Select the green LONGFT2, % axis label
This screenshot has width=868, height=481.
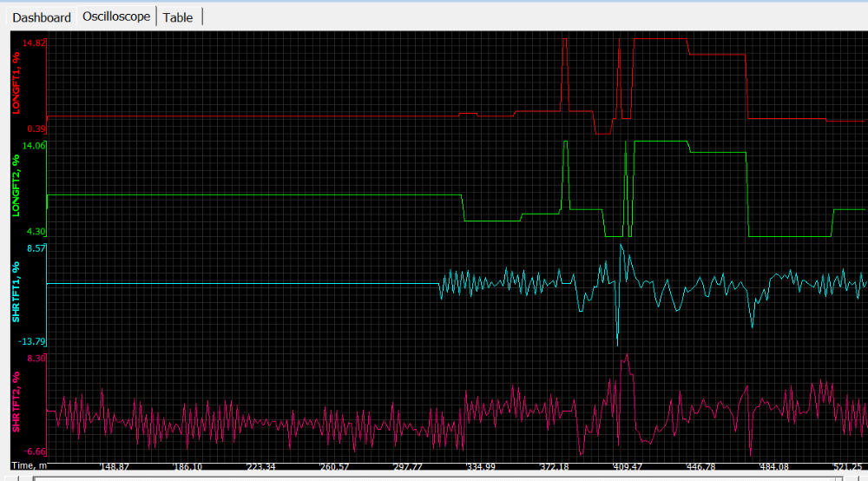pos(16,187)
